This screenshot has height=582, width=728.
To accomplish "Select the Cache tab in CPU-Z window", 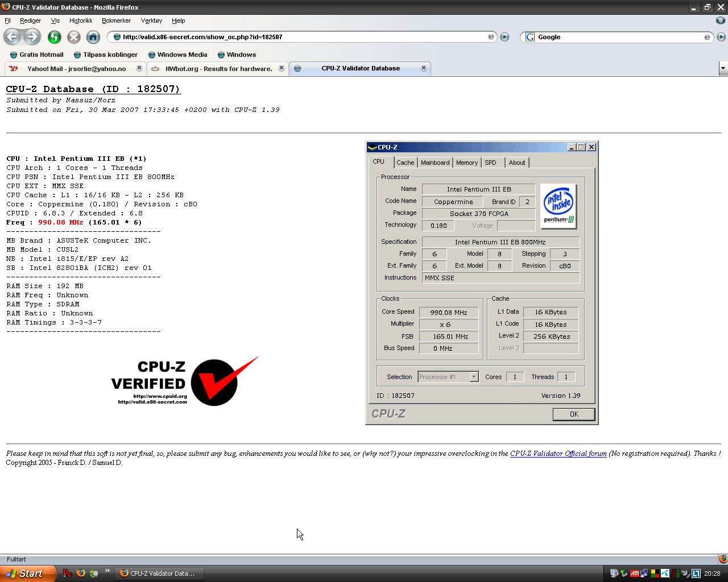I will click(x=405, y=163).
